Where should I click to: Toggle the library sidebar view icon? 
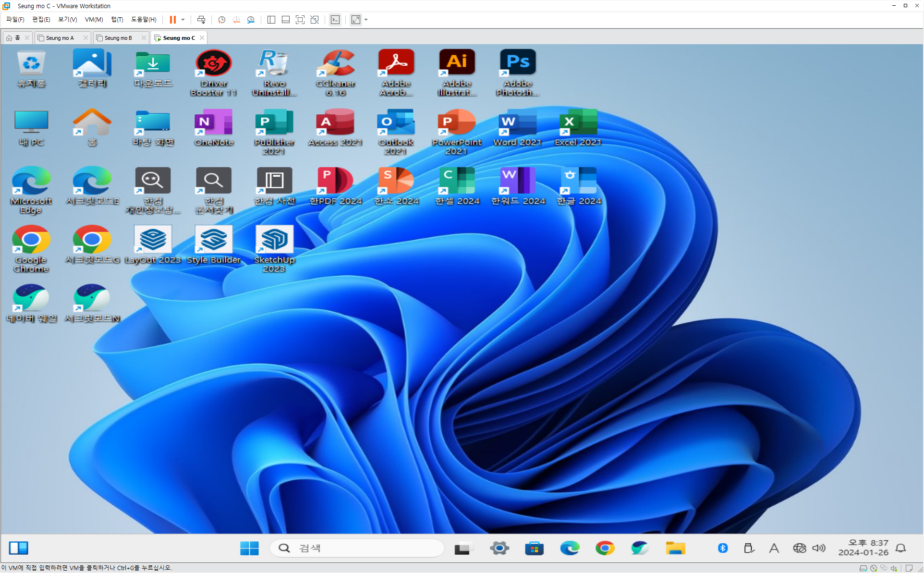coord(271,20)
